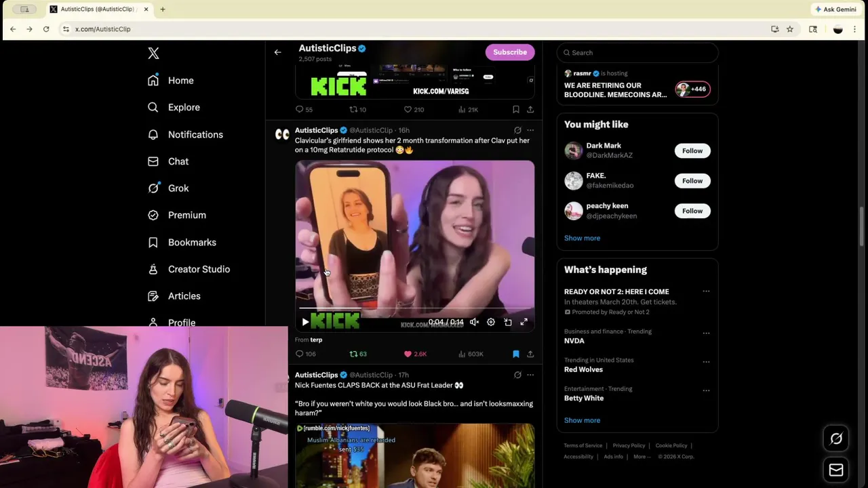Go back with the profile back arrow
868x488 pixels.
277,52
